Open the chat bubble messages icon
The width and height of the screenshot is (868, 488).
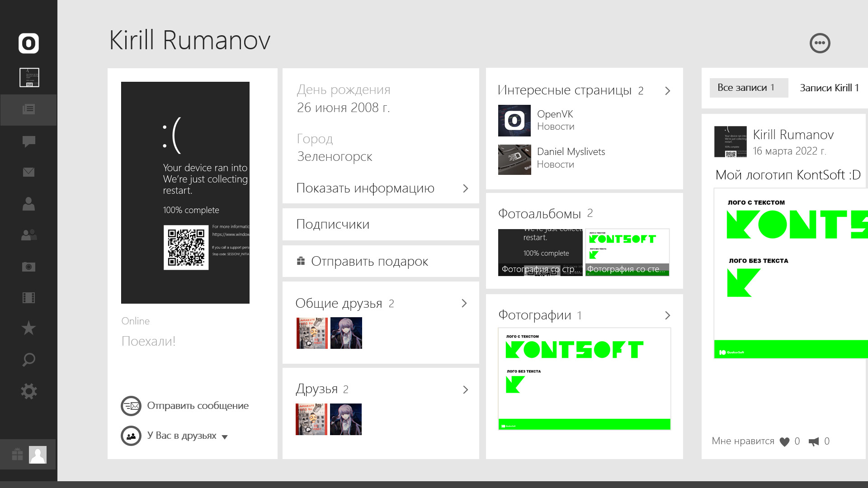28,141
